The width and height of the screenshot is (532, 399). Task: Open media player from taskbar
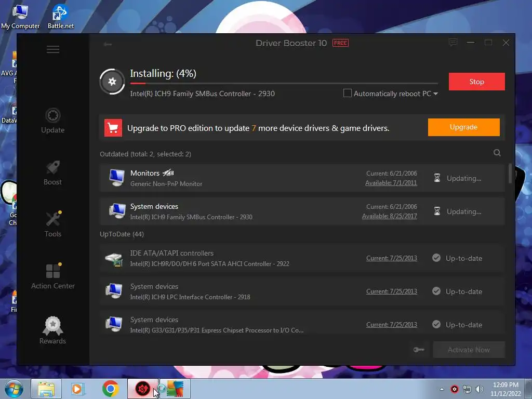(77, 389)
